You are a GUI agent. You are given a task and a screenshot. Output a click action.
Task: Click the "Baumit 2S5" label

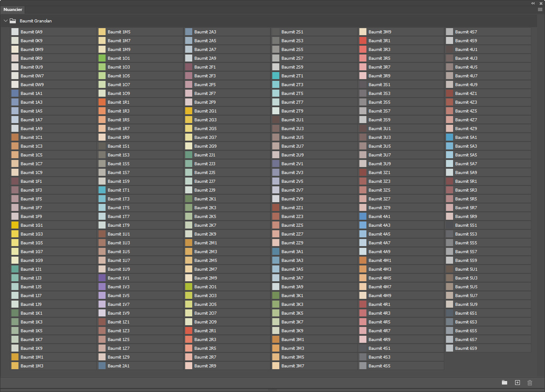[293, 49]
